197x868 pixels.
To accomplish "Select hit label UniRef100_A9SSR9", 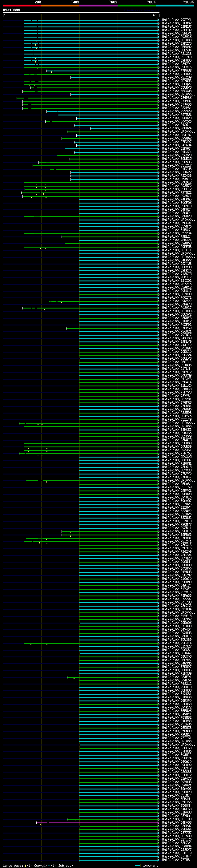I will [x=177, y=111].
